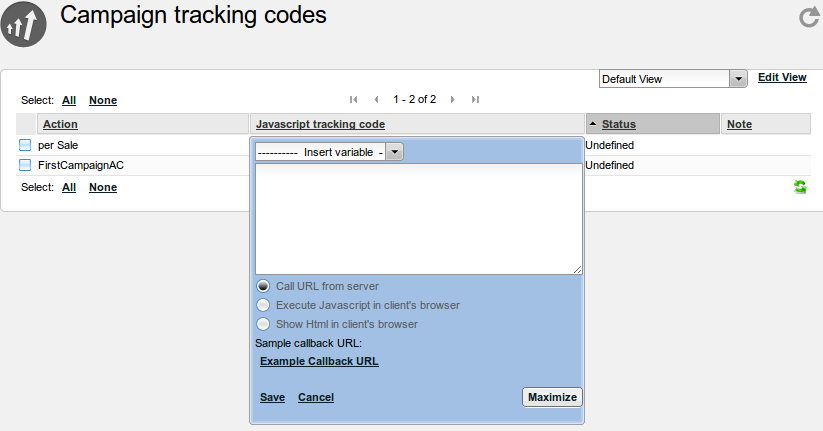Go to the first page of results
This screenshot has width=823, height=431.
(x=353, y=99)
